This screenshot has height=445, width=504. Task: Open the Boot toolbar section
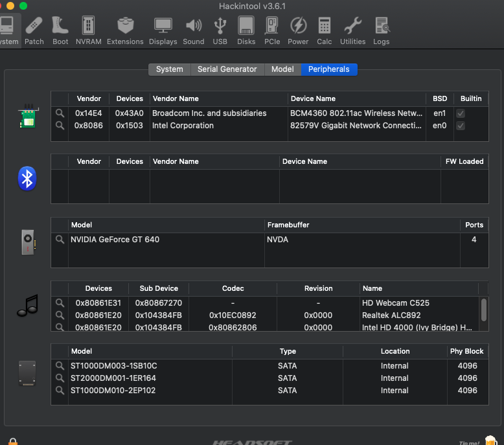(x=60, y=31)
